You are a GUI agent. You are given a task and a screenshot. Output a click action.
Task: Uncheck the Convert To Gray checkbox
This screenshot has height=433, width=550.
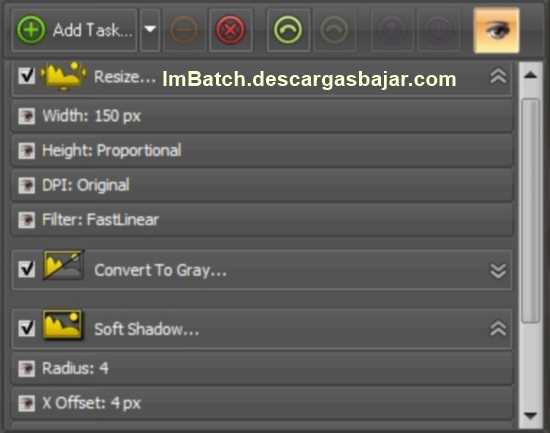click(27, 269)
